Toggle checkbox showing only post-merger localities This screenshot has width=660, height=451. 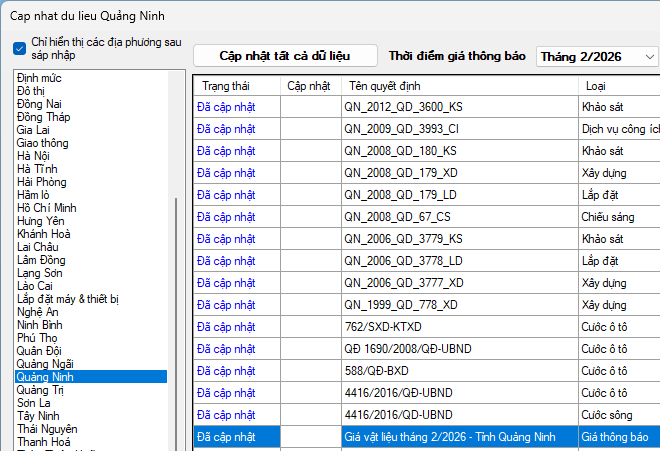pyautogui.click(x=19, y=48)
